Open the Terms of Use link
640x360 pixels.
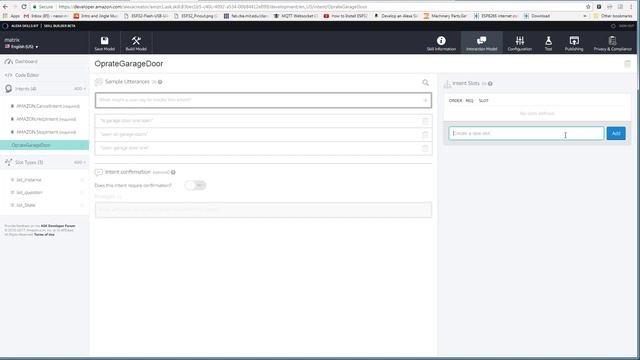(44, 235)
